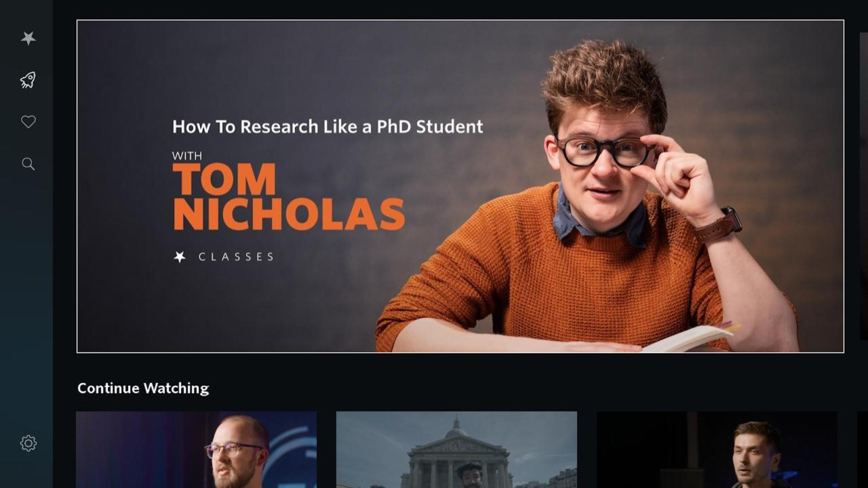
Task: Click the small WITH text above Tom Nicholas
Action: (187, 156)
